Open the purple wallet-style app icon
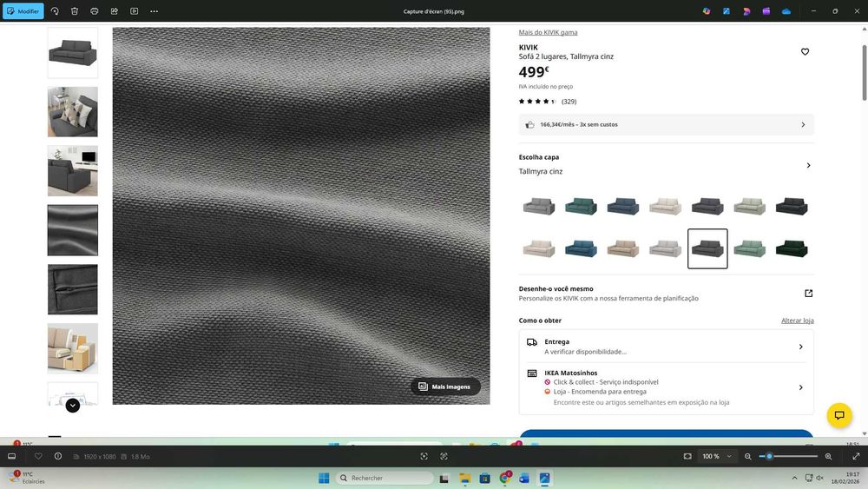This screenshot has height=489, width=868. pos(766,11)
